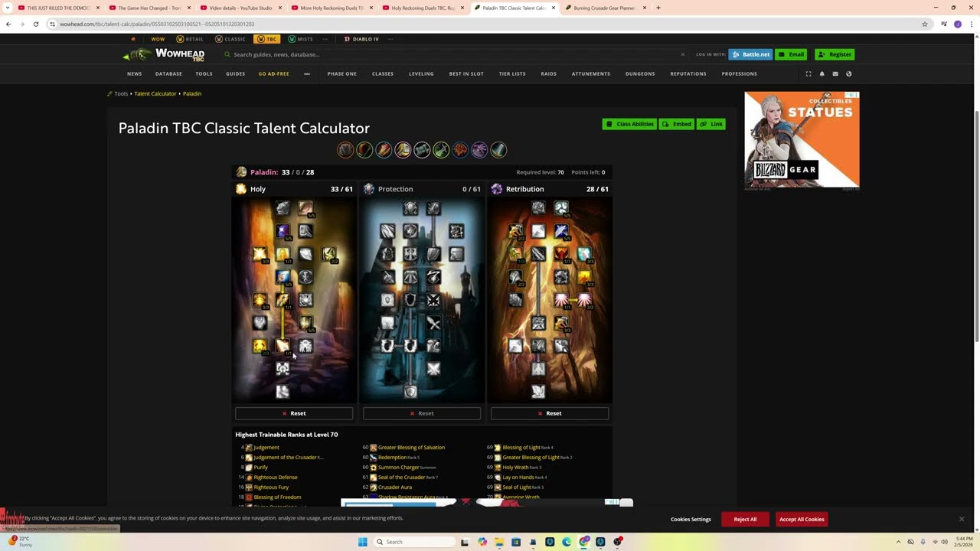Click Benediction talent in Retribution top row
The width and height of the screenshot is (980, 551).
(561, 208)
